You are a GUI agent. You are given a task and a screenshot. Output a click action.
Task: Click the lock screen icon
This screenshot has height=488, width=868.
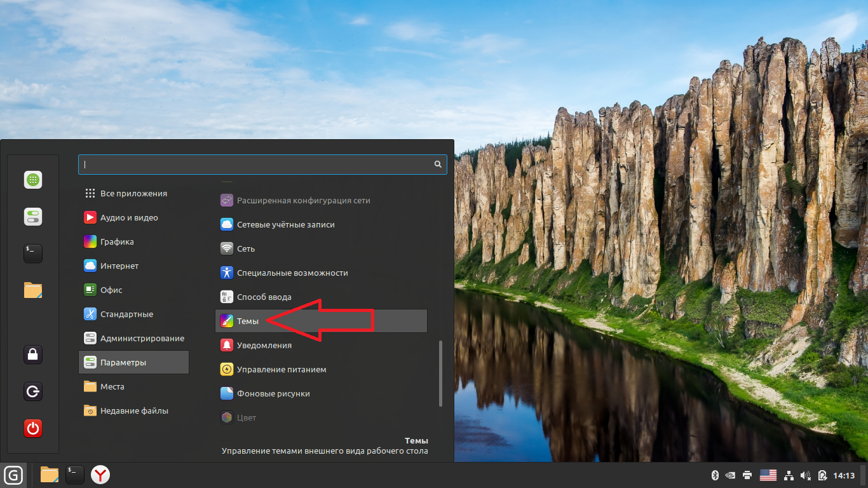click(33, 354)
